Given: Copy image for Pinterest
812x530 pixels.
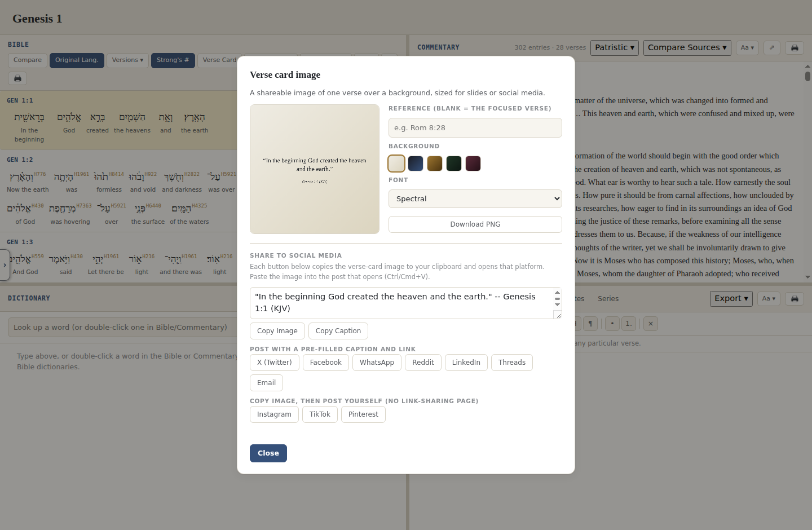Looking at the screenshot, I should pyautogui.click(x=363, y=414).
